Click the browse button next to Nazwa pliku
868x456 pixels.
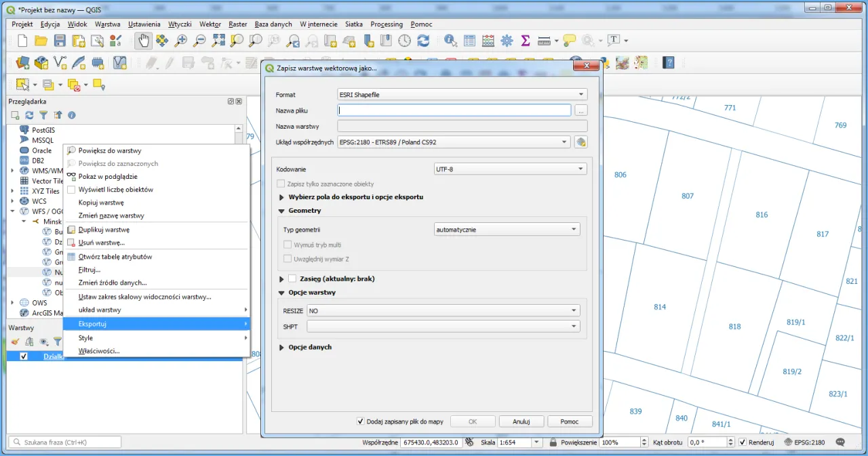(580, 110)
